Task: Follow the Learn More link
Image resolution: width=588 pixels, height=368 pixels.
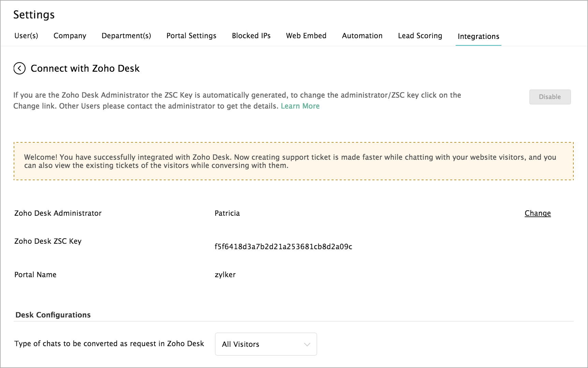Action: (300, 106)
